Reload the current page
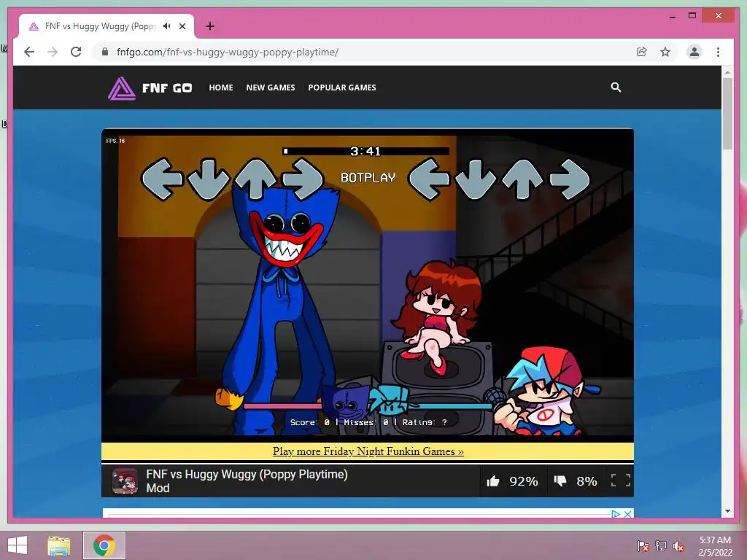Image resolution: width=747 pixels, height=560 pixels. click(76, 52)
